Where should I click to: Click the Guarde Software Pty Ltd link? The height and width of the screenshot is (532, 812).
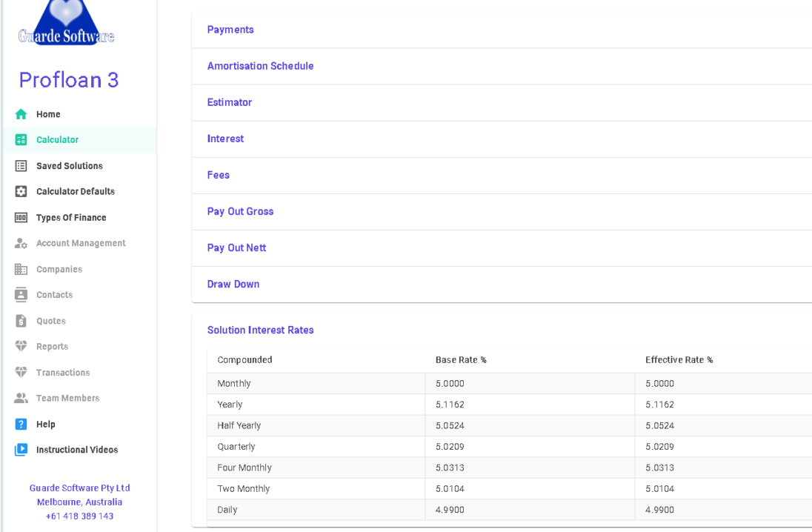(x=80, y=488)
